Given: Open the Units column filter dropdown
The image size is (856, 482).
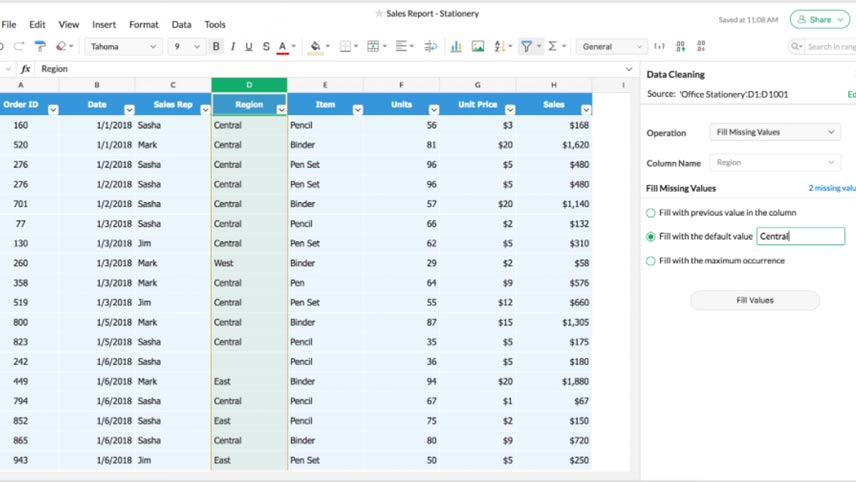Looking at the screenshot, I should 434,110.
